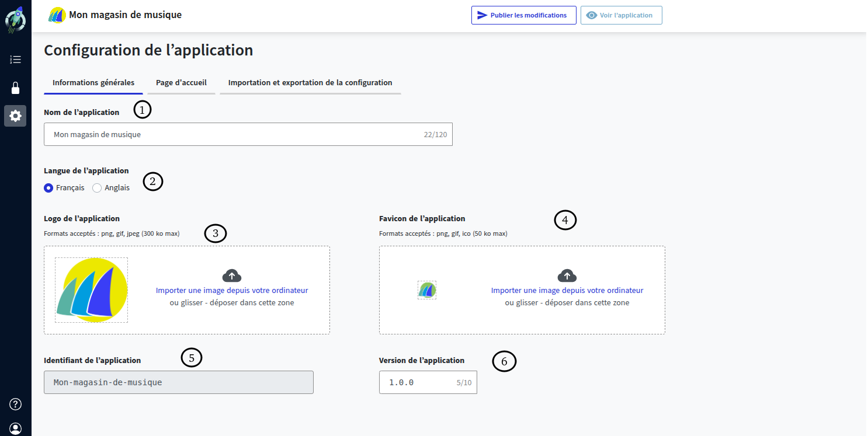
Task: Open Importer une image for the favicon
Action: 567,290
